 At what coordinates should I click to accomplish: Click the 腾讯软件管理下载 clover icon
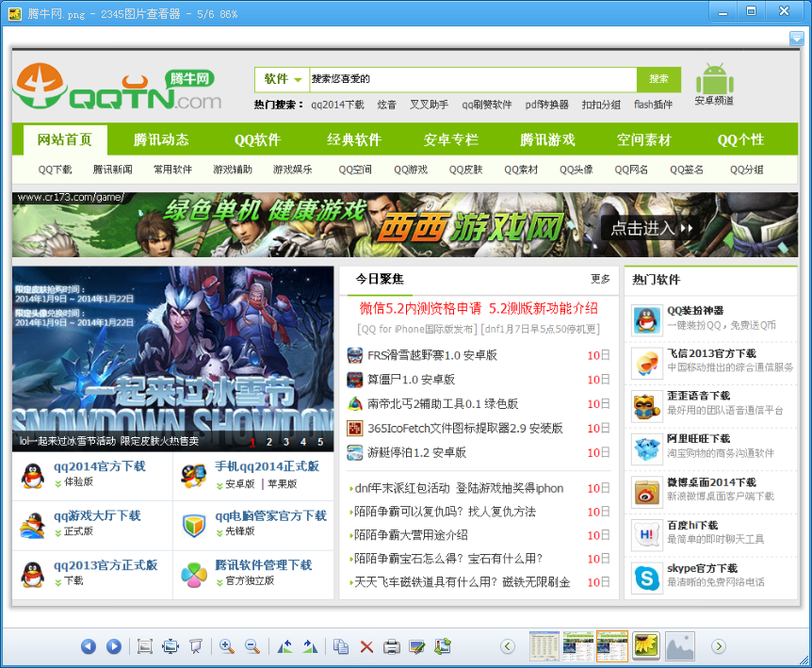pyautogui.click(x=194, y=575)
